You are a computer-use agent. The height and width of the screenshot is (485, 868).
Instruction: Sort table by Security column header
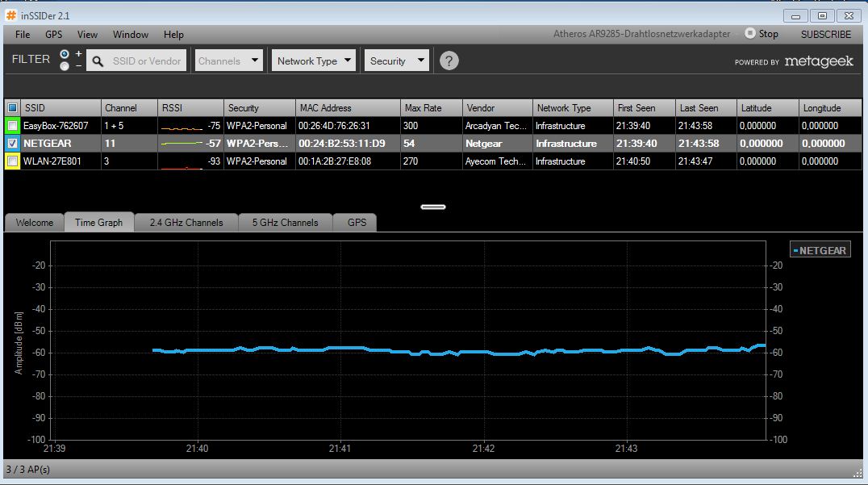point(259,108)
